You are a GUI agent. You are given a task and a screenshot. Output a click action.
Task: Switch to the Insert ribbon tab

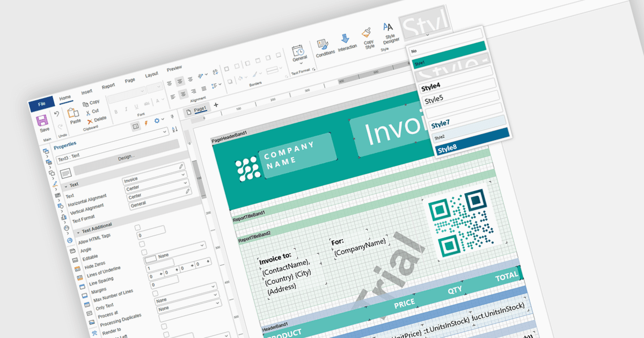[86, 92]
